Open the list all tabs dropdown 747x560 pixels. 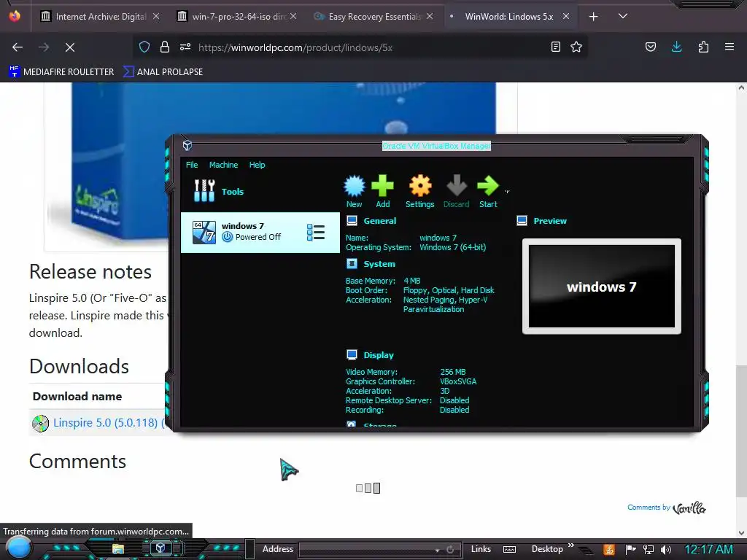point(623,16)
